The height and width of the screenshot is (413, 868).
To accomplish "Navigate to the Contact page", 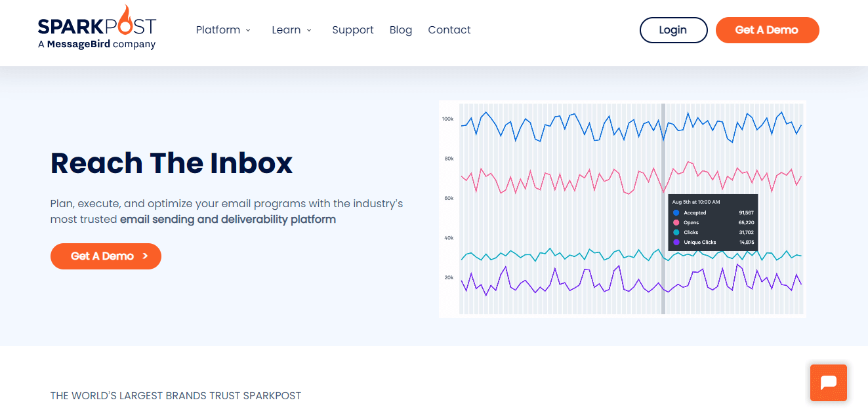I will (x=449, y=30).
